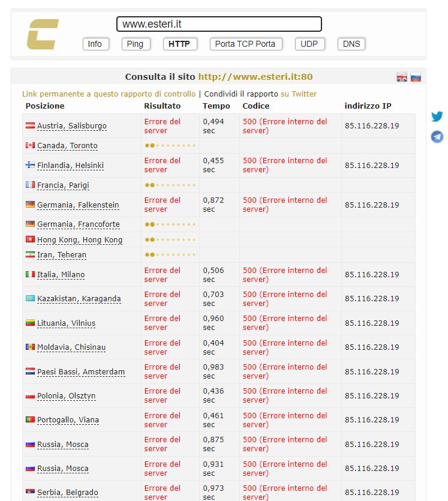Image resolution: width=448 pixels, height=501 pixels.
Task: Open the http://www.esteri.it:80 site link
Action: [255, 77]
